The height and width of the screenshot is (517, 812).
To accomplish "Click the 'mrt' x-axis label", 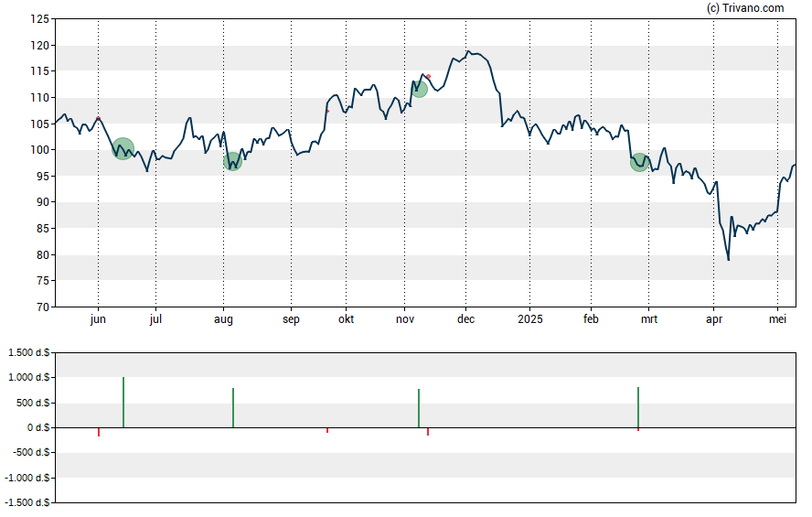I will coord(649,319).
